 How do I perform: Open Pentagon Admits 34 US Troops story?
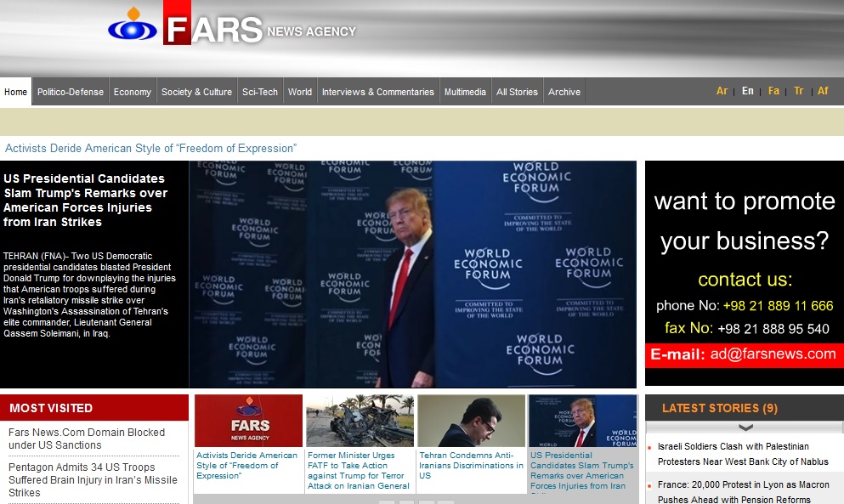[93, 479]
